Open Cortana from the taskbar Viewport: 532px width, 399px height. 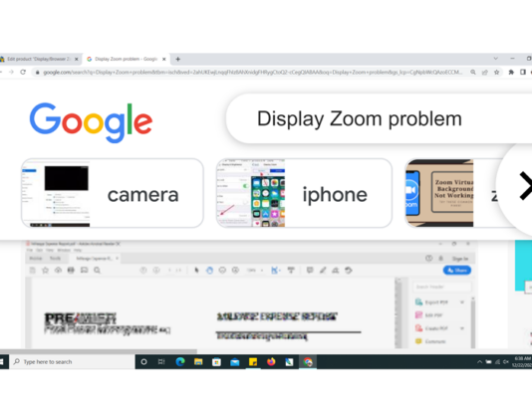(143, 362)
